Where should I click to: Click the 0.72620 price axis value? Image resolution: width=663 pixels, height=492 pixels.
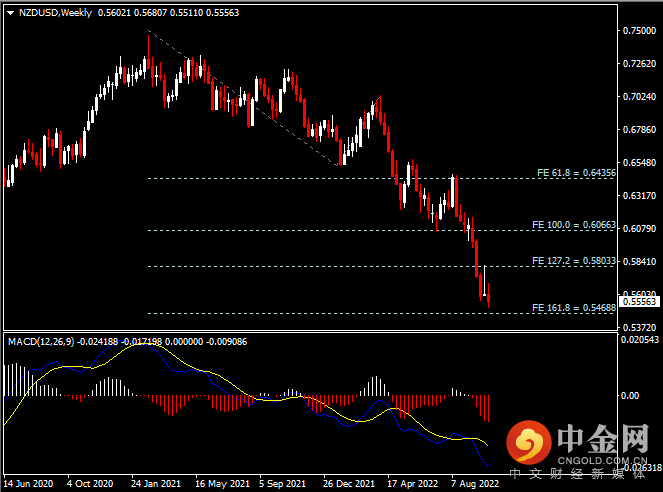639,64
